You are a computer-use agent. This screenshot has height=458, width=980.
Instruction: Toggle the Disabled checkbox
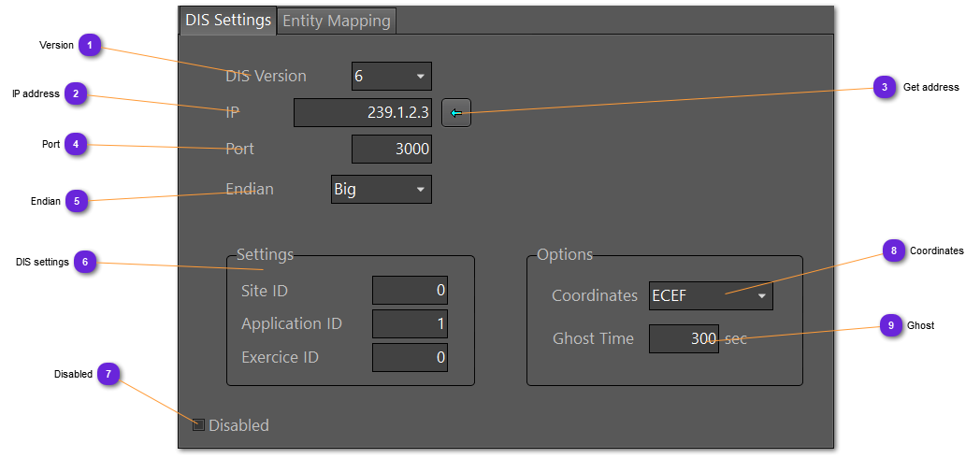(x=198, y=425)
